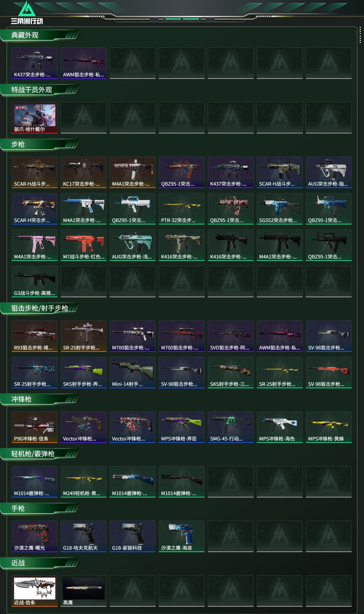Select the M7战斗步枪-红色 skin
The width and height of the screenshot is (364, 614).
click(84, 245)
